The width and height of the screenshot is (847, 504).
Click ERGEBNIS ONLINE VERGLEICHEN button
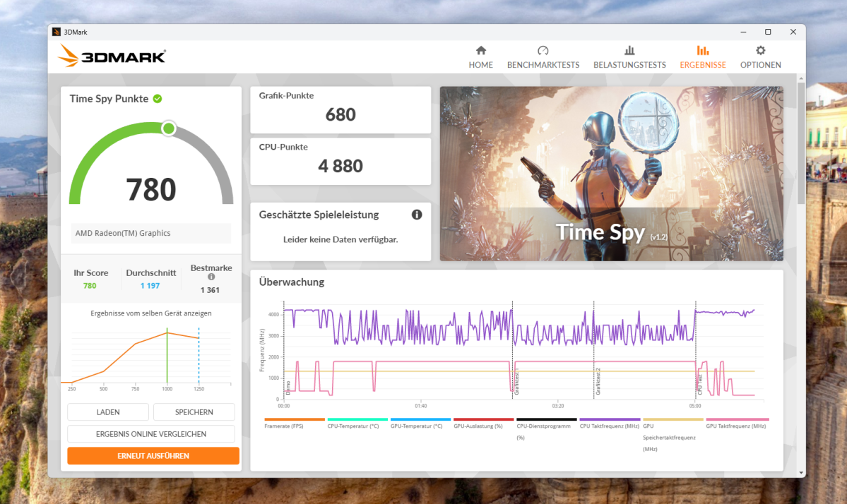click(x=151, y=434)
